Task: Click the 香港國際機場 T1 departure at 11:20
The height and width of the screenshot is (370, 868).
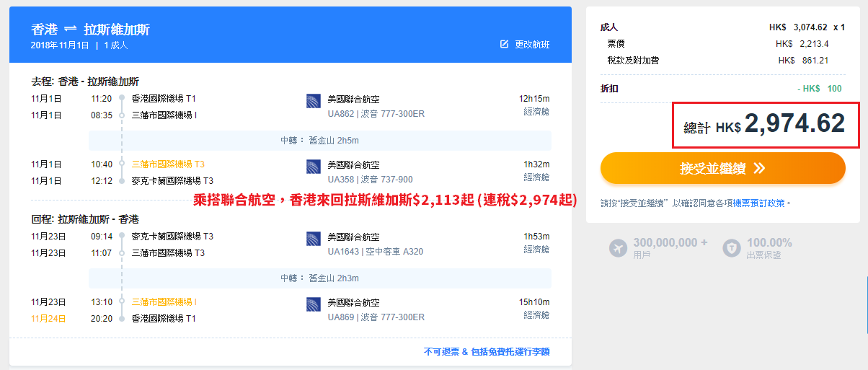Action: point(163,98)
